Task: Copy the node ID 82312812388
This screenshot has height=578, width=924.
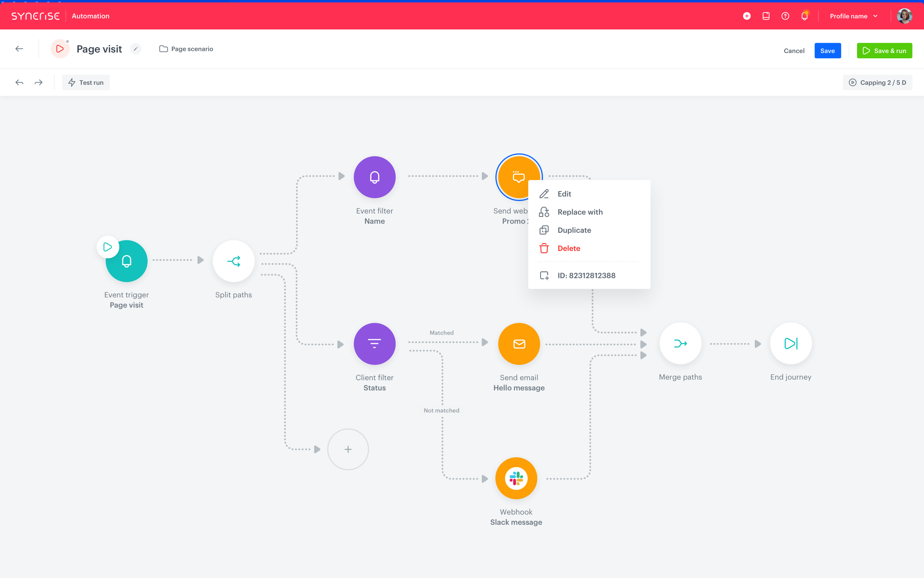Action: click(x=586, y=276)
